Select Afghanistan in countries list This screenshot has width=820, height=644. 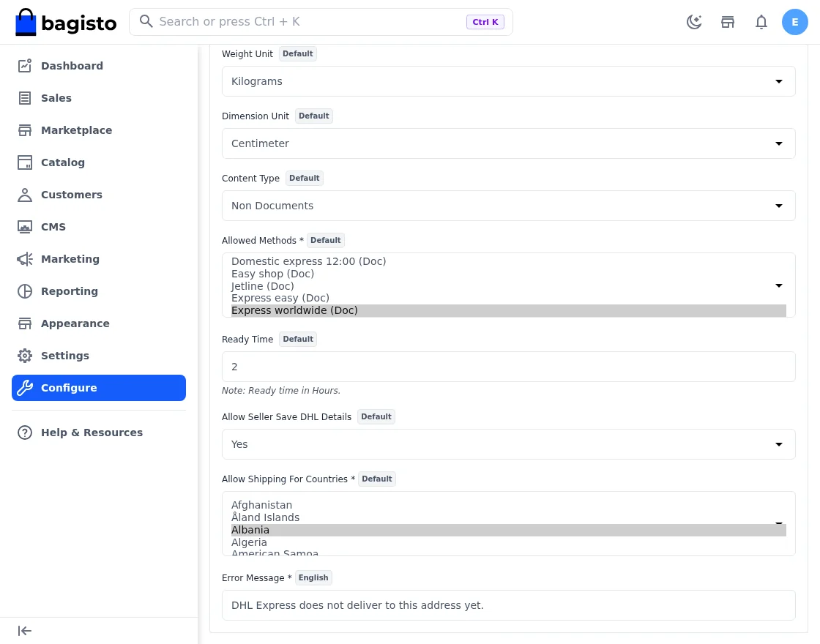point(508,506)
